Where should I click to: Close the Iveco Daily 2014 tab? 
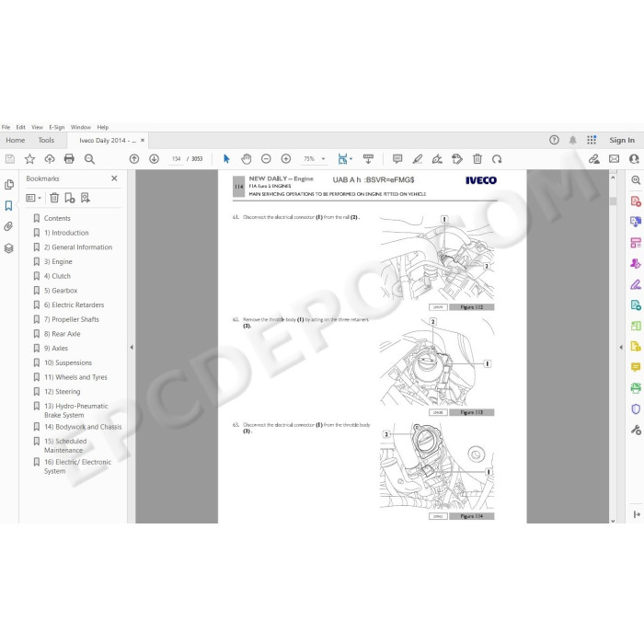coord(143,140)
